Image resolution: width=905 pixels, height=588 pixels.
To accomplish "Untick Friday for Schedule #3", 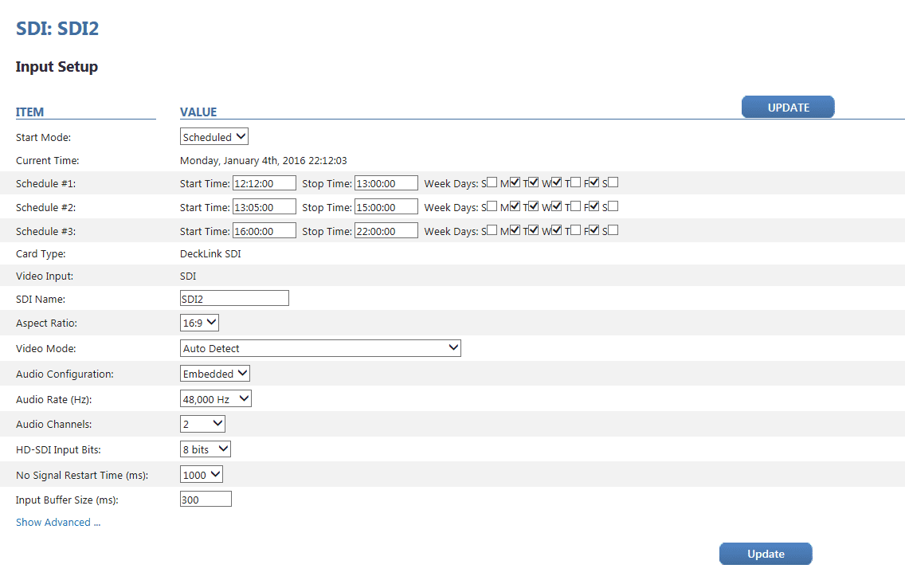I will 594,230.
